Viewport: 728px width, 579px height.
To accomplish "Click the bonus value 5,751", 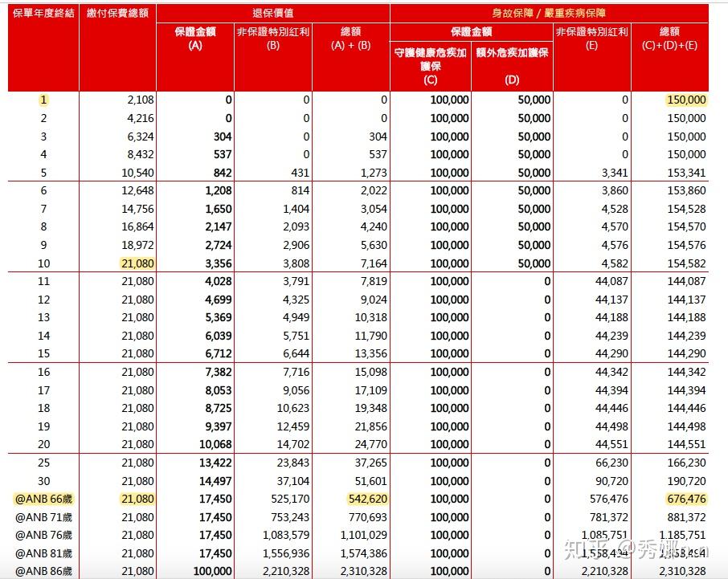I will (297, 336).
